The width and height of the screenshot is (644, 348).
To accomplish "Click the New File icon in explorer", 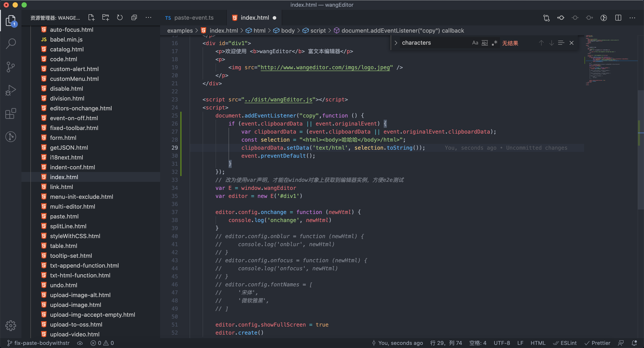I will click(x=91, y=17).
